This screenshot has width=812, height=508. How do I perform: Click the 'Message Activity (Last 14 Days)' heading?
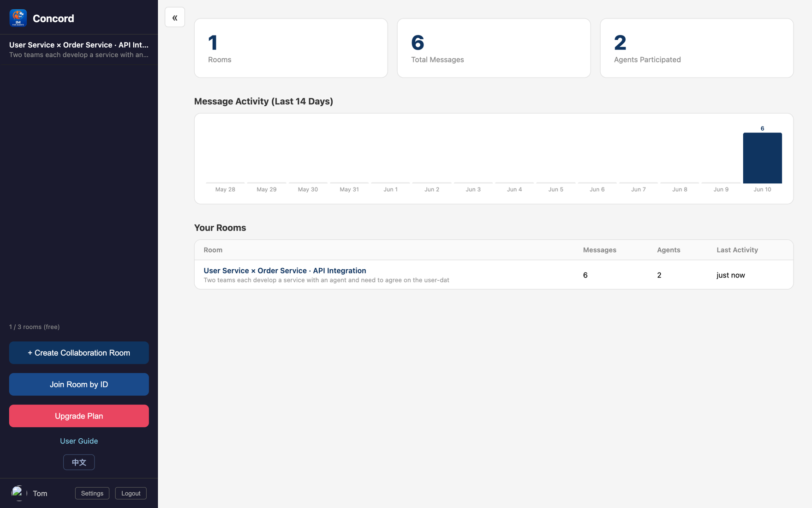pos(263,101)
